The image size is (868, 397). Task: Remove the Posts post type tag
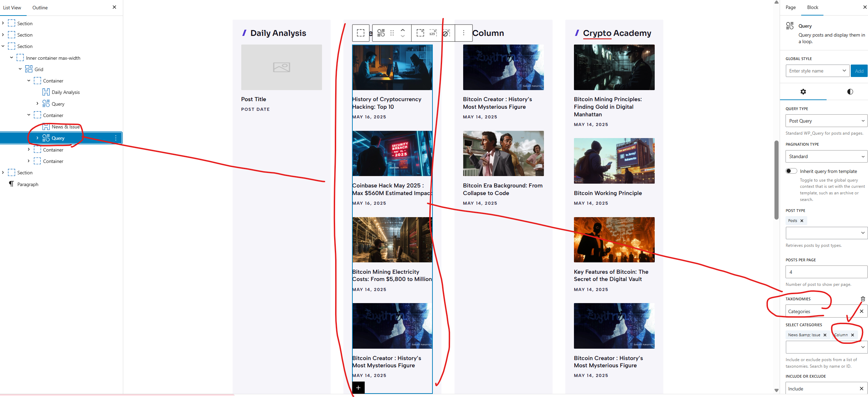pyautogui.click(x=802, y=221)
